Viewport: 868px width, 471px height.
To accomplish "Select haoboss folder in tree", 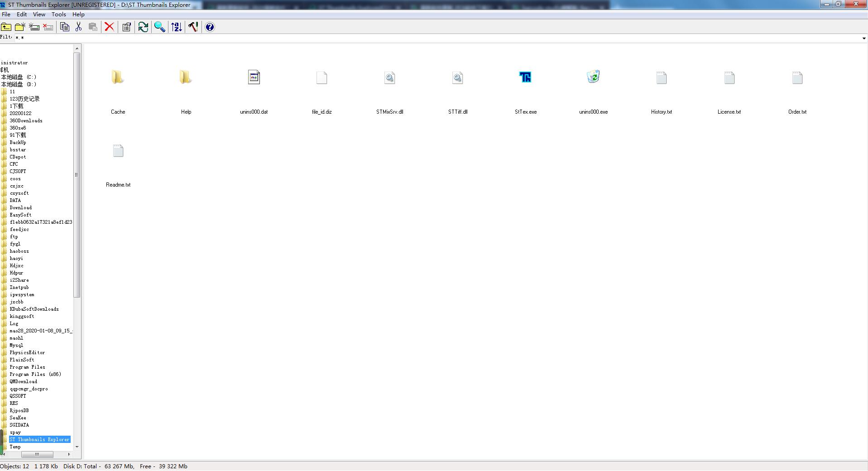I will (19, 251).
